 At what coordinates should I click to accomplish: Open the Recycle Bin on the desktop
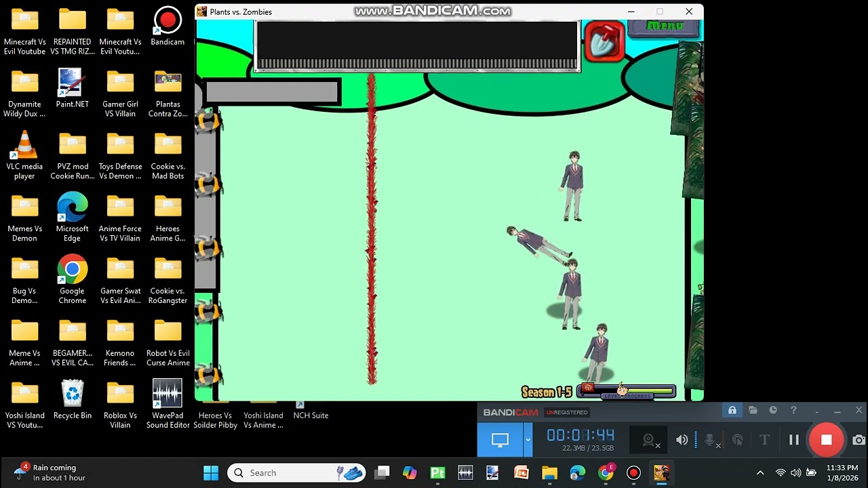pyautogui.click(x=73, y=400)
